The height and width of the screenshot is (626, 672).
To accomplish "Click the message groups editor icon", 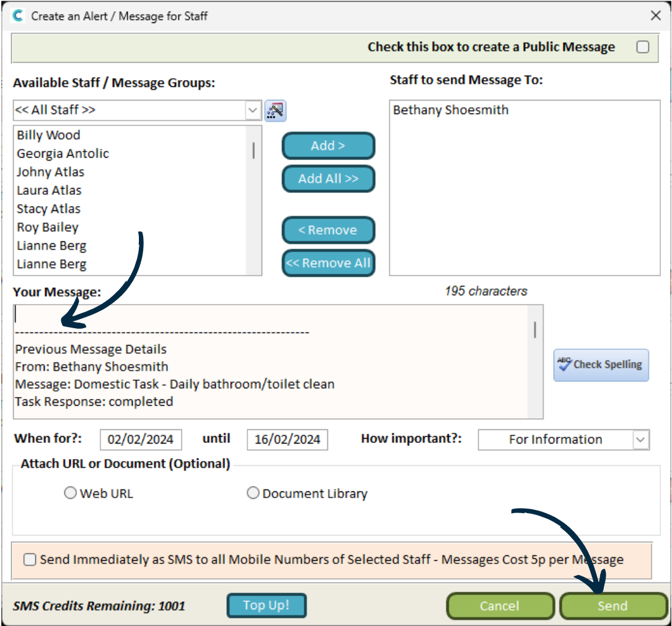I will click(275, 110).
